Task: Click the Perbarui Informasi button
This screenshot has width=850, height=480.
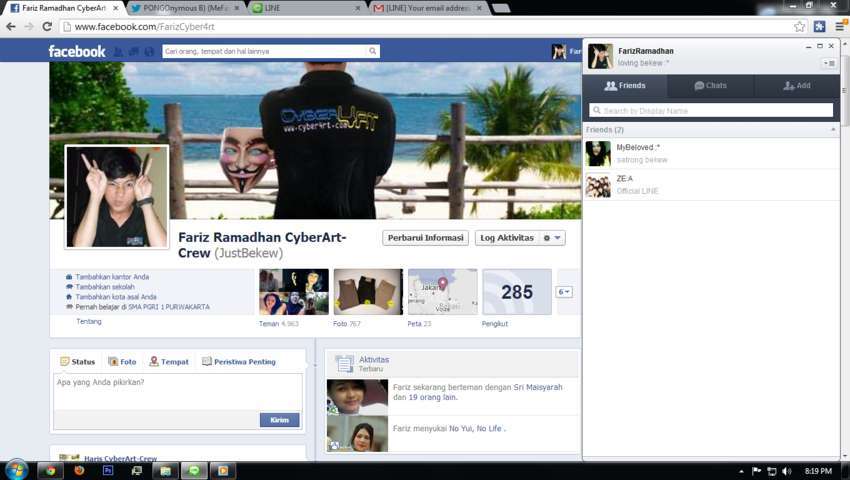Action: click(426, 238)
